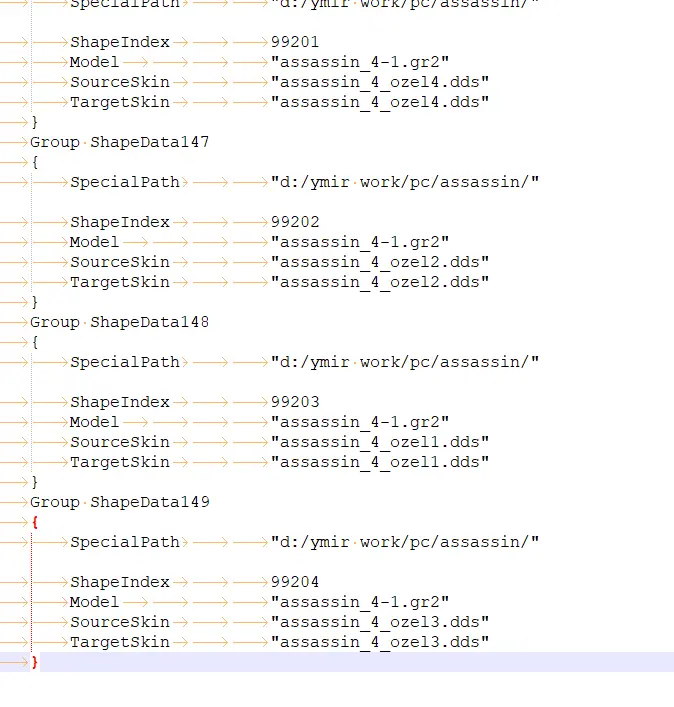Click the red opening brace under ShapeData149
The width and height of the screenshot is (674, 707).
[35, 523]
